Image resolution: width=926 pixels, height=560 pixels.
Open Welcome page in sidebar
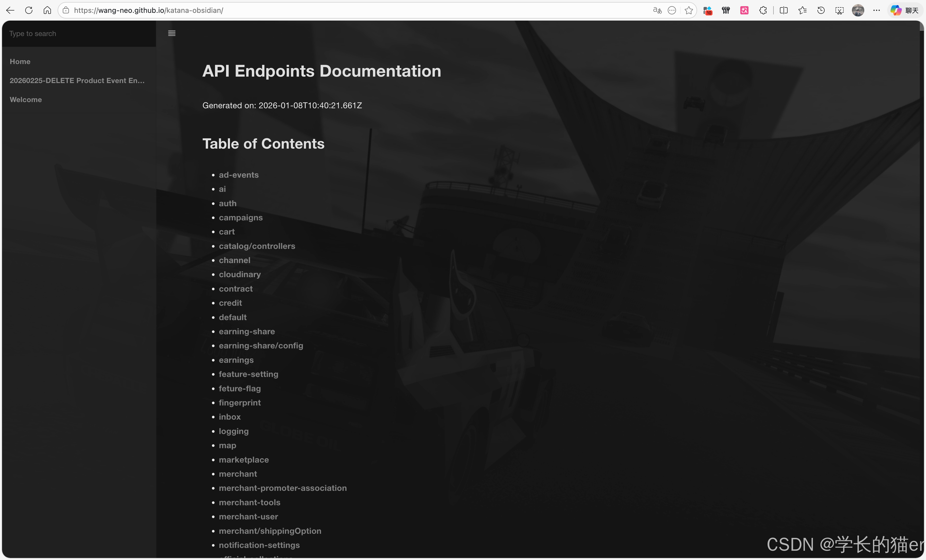(x=25, y=100)
